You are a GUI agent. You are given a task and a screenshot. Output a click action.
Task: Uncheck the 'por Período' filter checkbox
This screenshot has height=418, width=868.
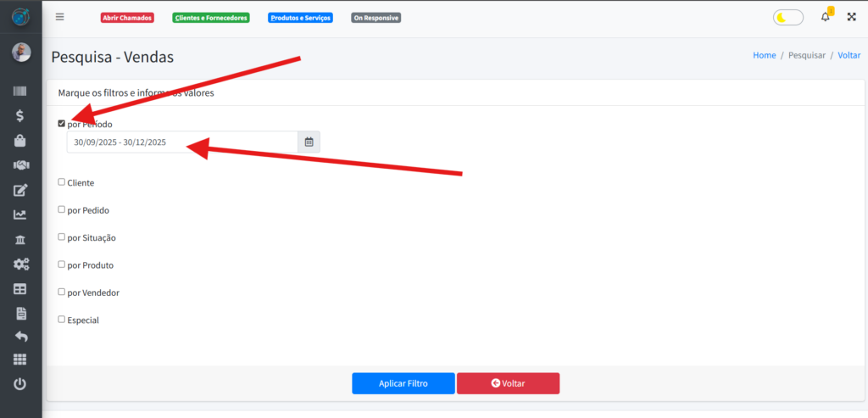pyautogui.click(x=61, y=124)
